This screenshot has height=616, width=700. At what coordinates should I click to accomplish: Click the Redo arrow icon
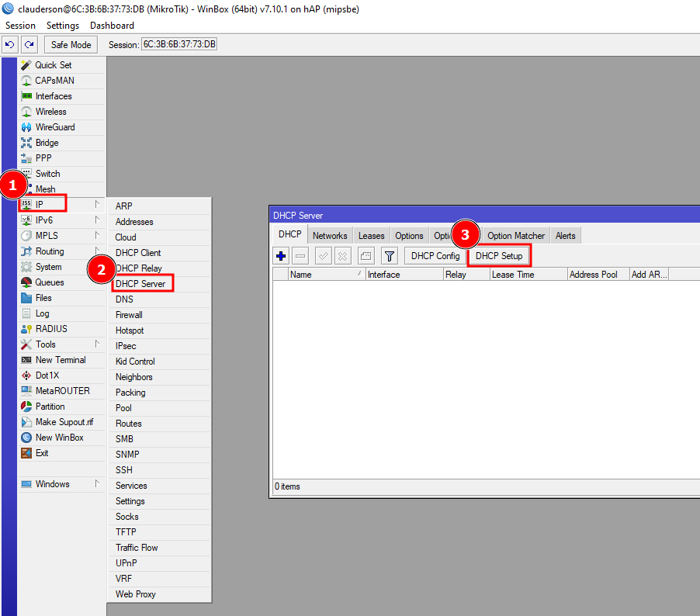[29, 44]
